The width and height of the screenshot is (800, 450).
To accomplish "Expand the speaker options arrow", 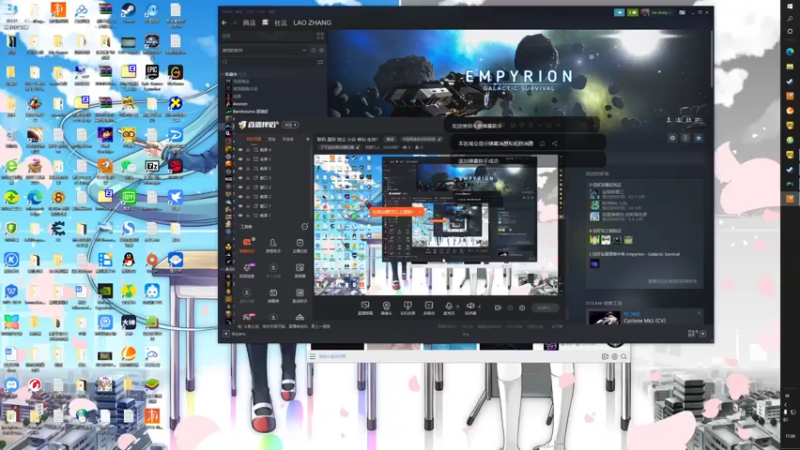I will 480,307.
